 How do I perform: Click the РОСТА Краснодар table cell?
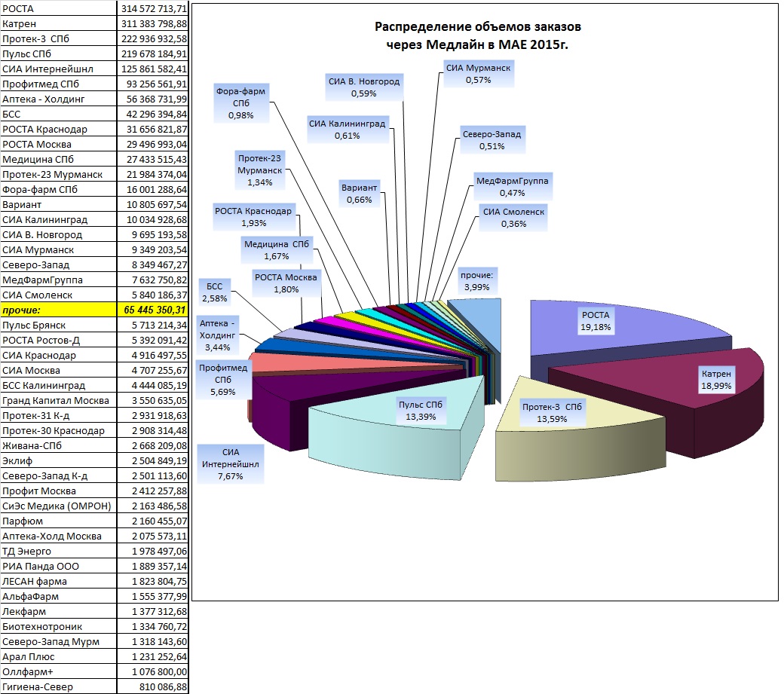click(59, 129)
